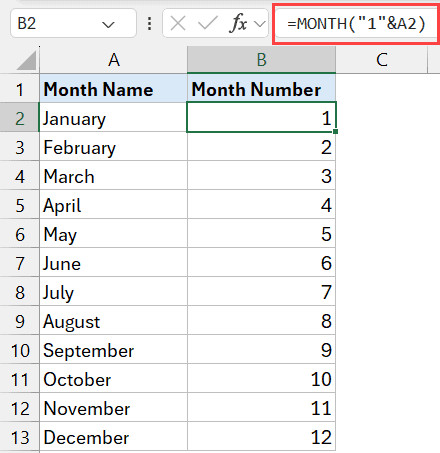The width and height of the screenshot is (440, 453).
Task: Click the month number cell next to November
Action: 261,407
